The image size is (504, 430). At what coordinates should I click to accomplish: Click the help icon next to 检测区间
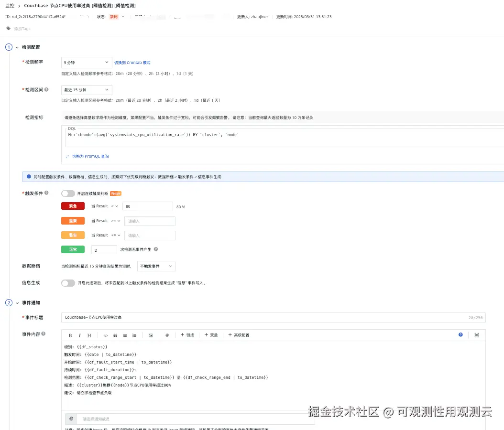click(x=46, y=90)
